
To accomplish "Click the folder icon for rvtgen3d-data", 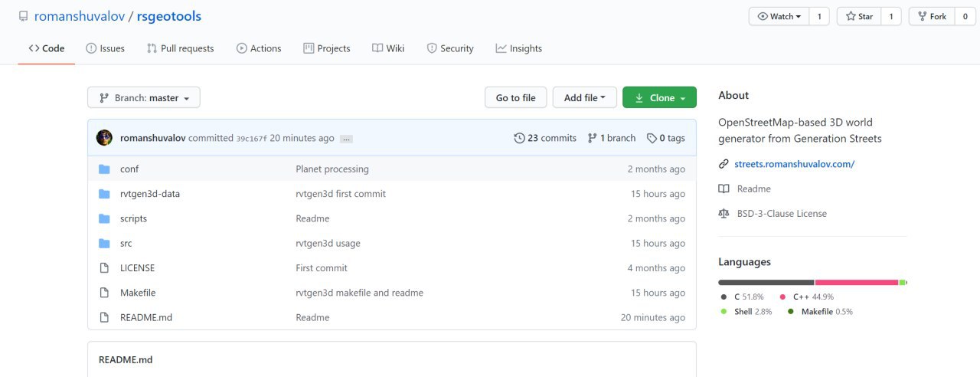I will click(x=104, y=194).
